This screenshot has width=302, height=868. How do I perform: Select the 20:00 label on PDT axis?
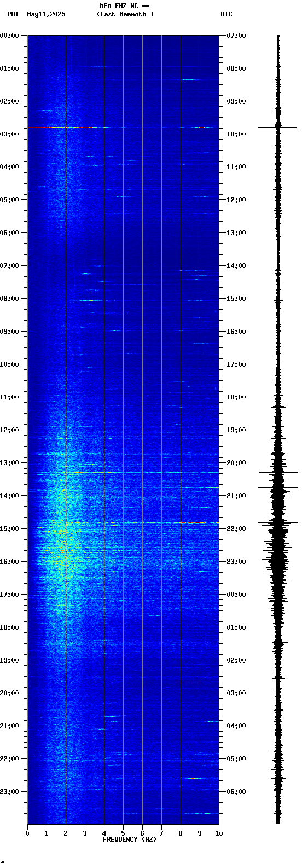click(10, 693)
